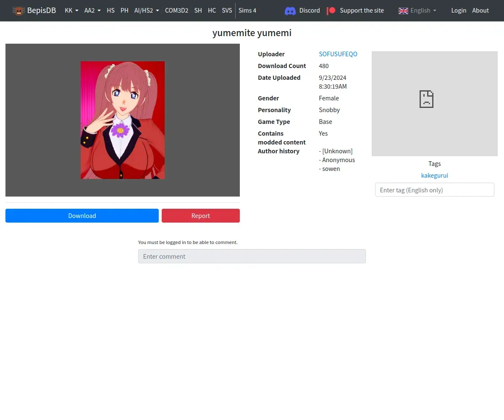The height and width of the screenshot is (420, 504).
Task: Click the BepisDB site name
Action: [42, 10]
